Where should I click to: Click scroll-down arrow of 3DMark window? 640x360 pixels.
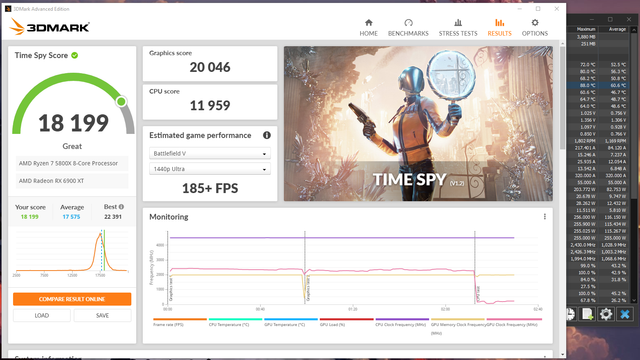(x=562, y=355)
